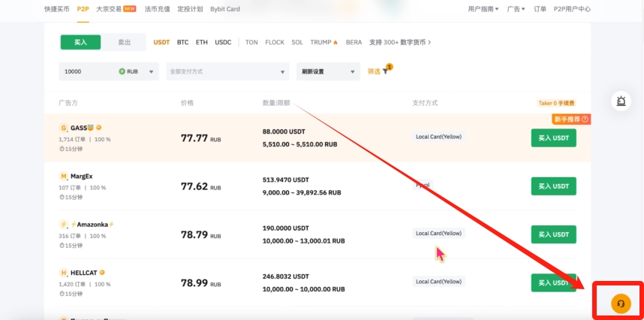Open 订单 orders link
The height and width of the screenshot is (320, 644).
540,8
